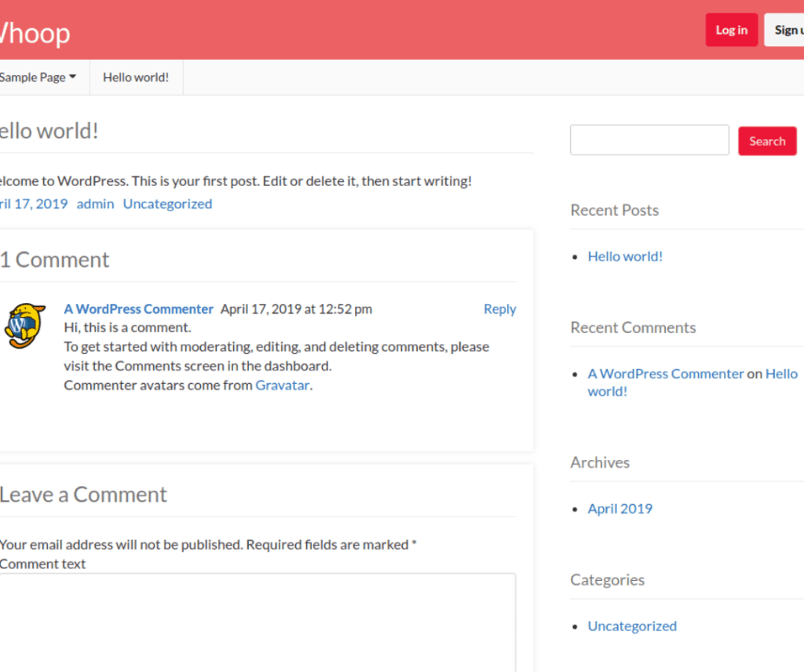This screenshot has width=804, height=672.
Task: Click the commenter's Wapuu avatar image
Action: 24,326
